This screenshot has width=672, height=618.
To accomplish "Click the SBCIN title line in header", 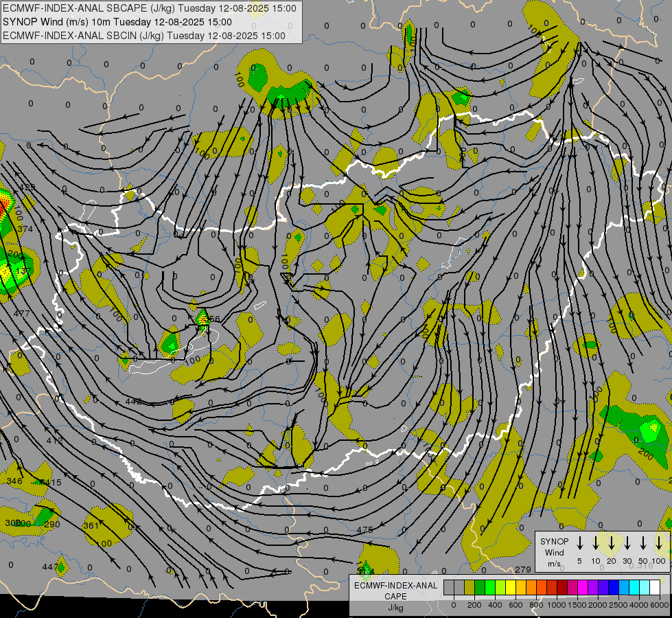I will 144,36.
